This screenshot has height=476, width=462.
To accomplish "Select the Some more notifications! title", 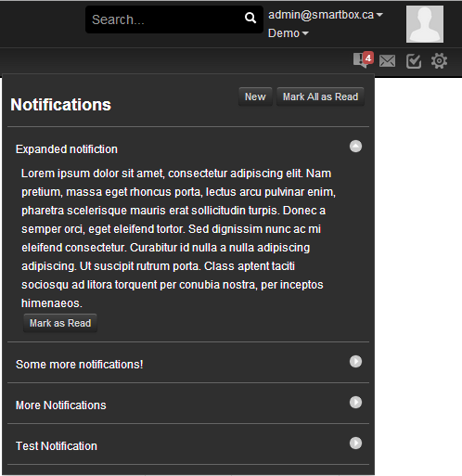I will coord(80,365).
